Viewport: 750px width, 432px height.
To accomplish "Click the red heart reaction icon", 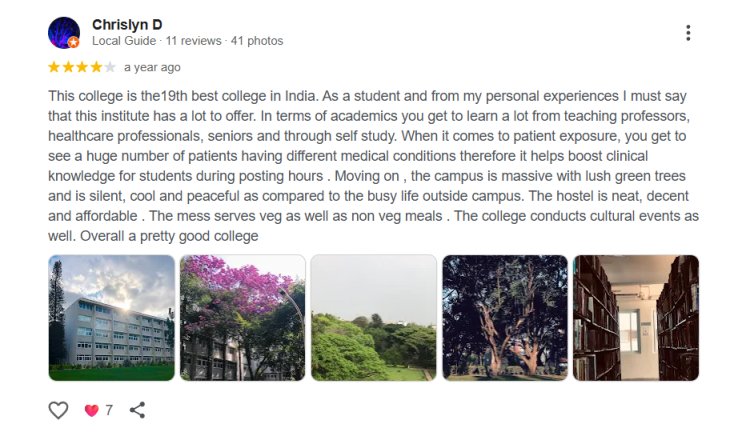I will [92, 410].
